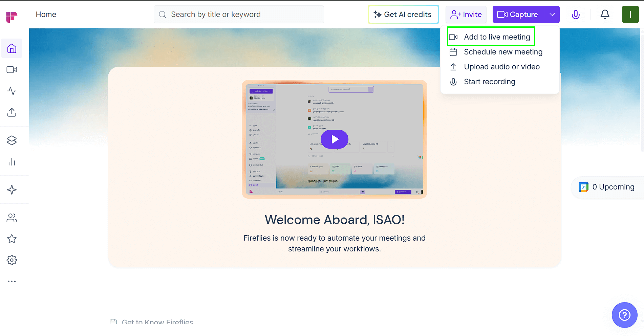Select the Starred star icon in sidebar
The image size is (644, 336).
12,239
